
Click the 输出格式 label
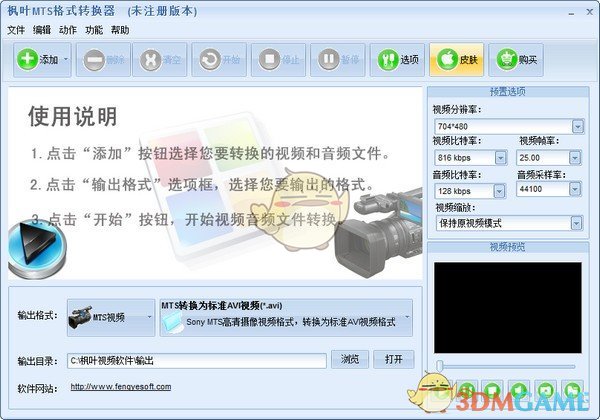(37, 316)
